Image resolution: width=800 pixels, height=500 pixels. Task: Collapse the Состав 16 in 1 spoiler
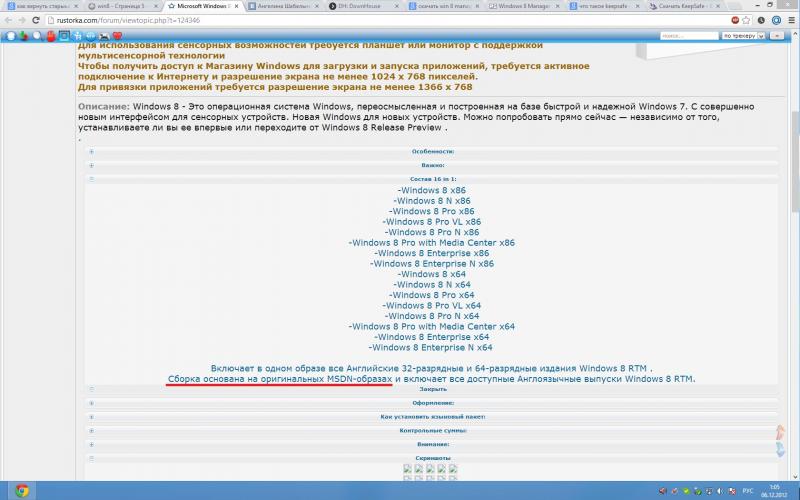(x=432, y=179)
